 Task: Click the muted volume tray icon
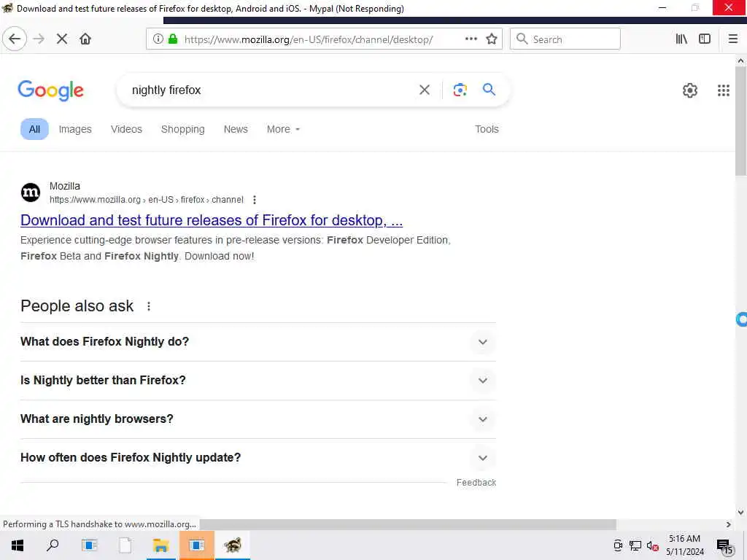pos(652,546)
